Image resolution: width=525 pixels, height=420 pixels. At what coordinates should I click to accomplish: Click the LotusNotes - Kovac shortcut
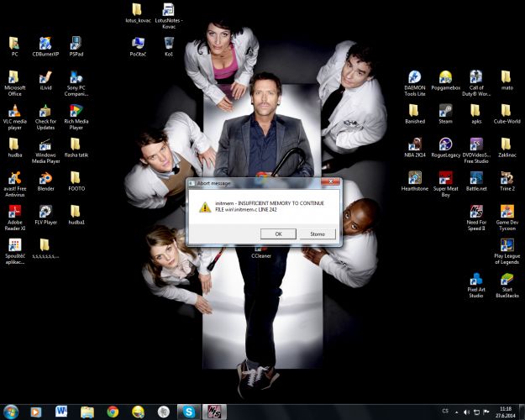tap(169, 16)
